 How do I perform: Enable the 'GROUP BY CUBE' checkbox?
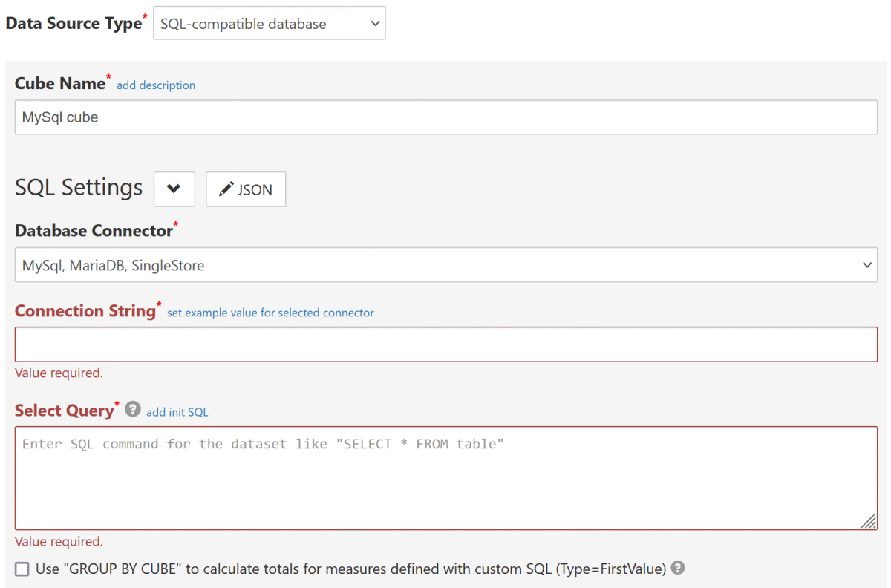tap(22, 569)
